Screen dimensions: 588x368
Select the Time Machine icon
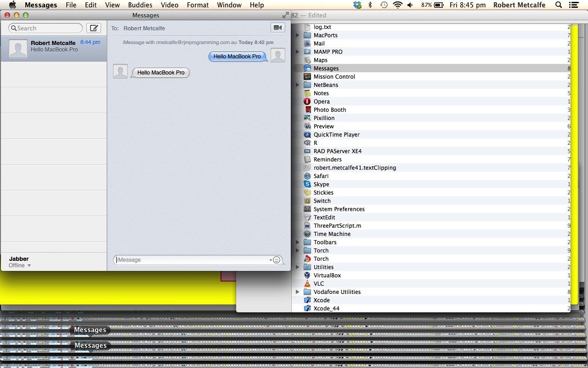tap(307, 234)
